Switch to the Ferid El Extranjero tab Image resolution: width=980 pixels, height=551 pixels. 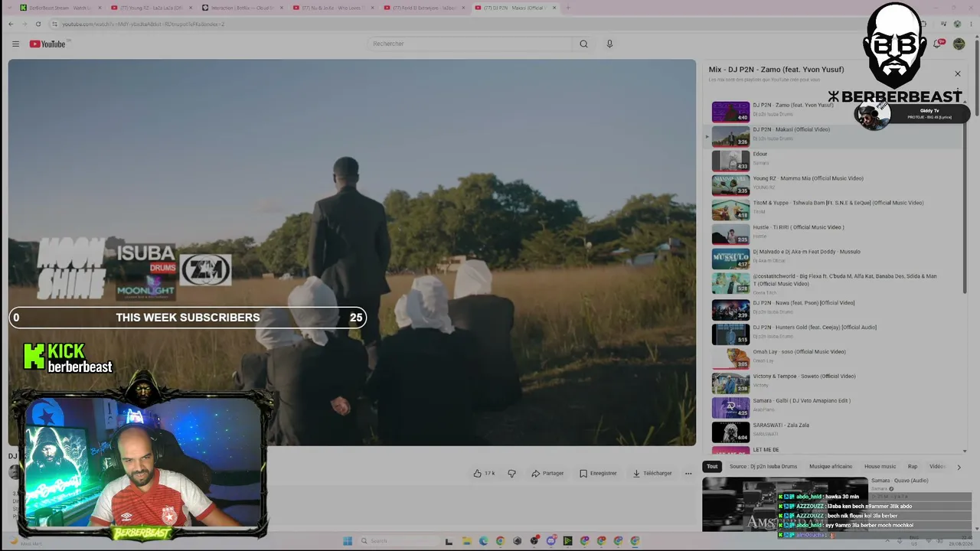coord(423,8)
